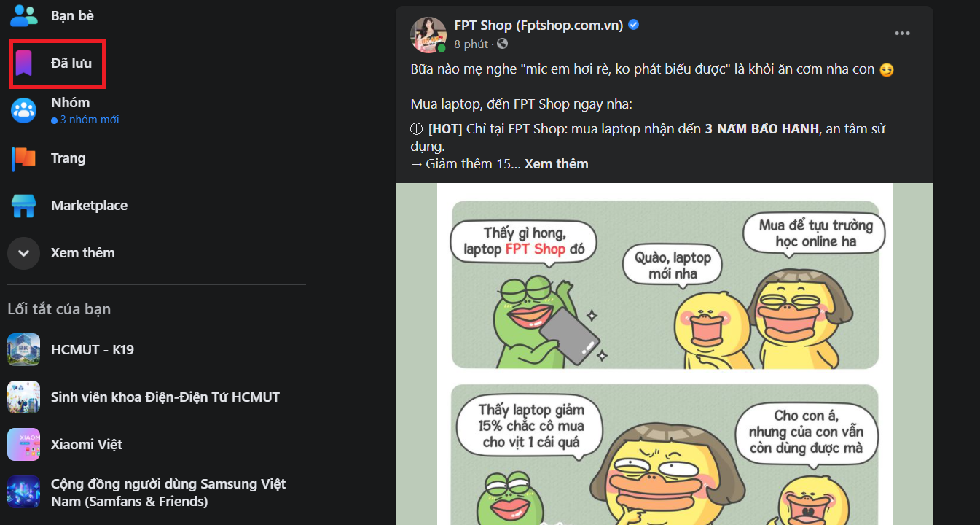Open the Marketplace storefront icon
Screen dimensions: 980x525
click(x=24, y=206)
